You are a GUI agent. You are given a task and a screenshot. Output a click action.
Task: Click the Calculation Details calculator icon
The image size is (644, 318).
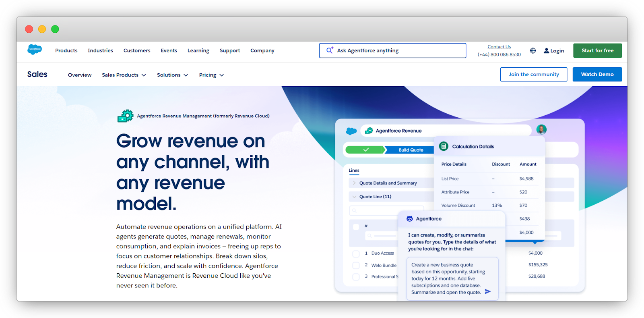tap(444, 146)
